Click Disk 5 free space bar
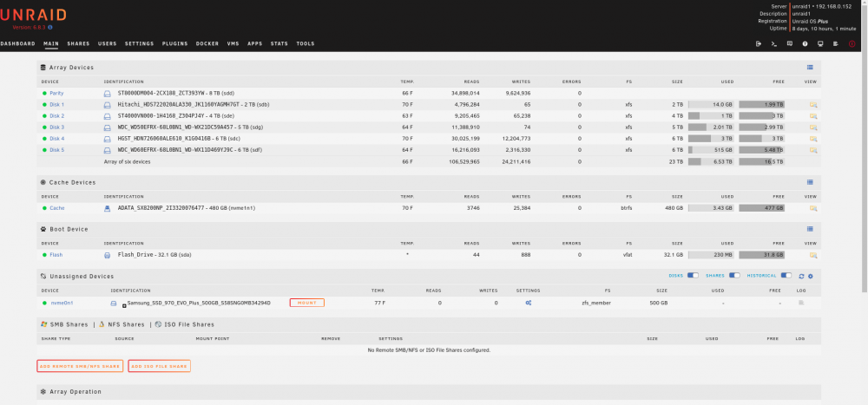The image size is (868, 405). pos(762,150)
